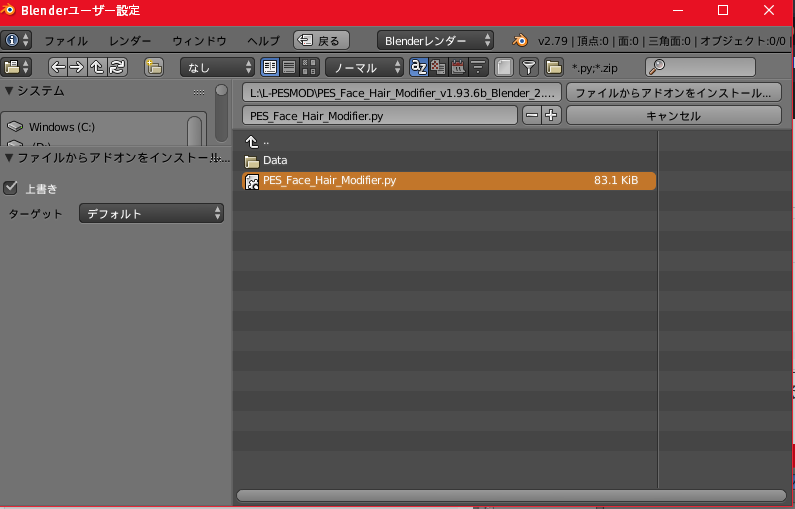Open the なし recursion dropdown
Viewport: 795px width, 509px height.
[217, 67]
